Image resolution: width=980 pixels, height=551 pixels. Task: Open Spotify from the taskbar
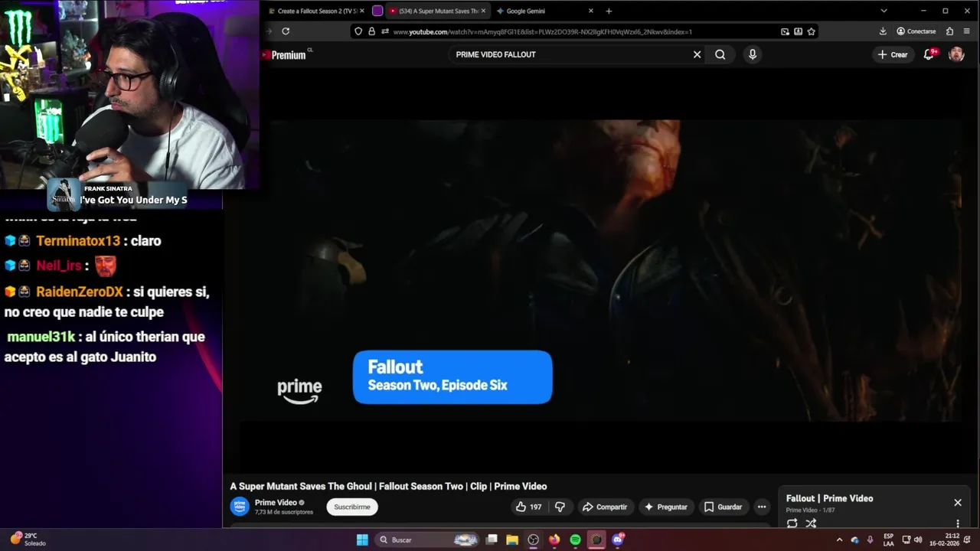[575, 540]
